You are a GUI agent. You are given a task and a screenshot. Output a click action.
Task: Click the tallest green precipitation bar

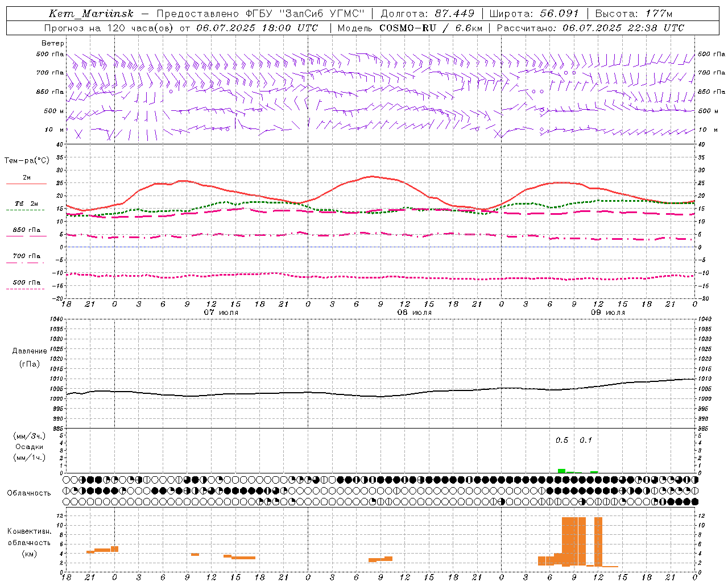pos(562,471)
